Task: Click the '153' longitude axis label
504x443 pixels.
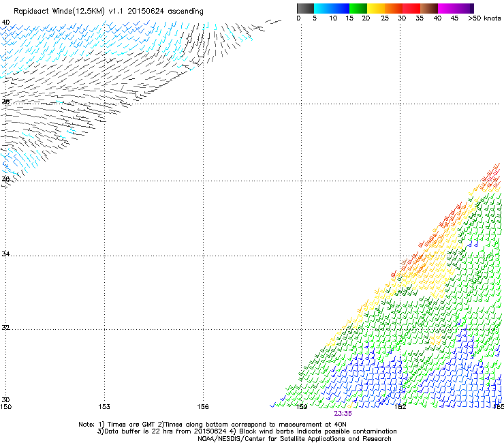Action: pos(104,407)
